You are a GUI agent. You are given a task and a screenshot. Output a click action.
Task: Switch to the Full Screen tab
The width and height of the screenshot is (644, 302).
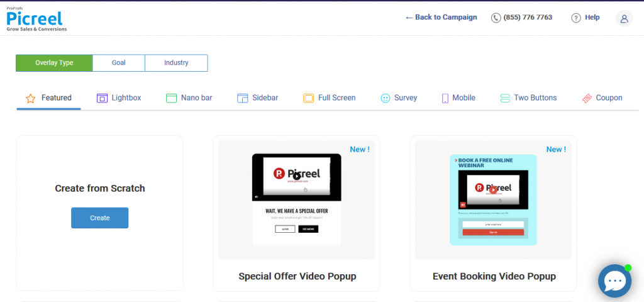click(x=330, y=98)
